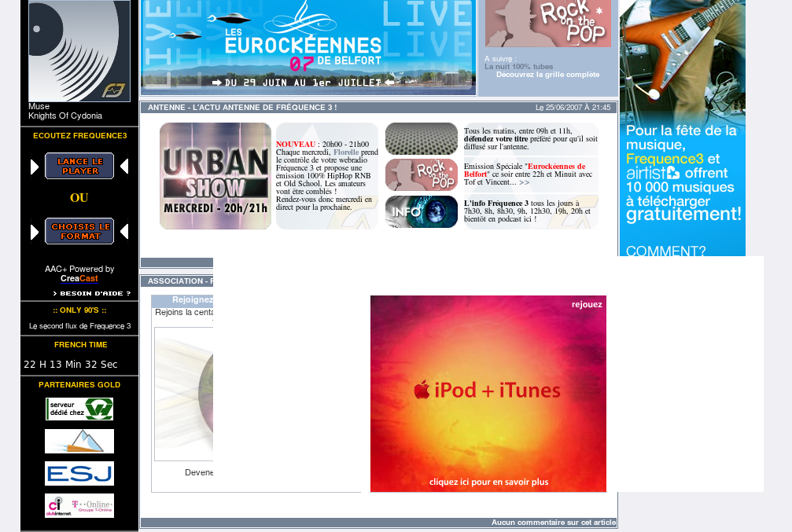Click the microphone grille thumbnail
Screen dimensions: 792x532
point(422,138)
